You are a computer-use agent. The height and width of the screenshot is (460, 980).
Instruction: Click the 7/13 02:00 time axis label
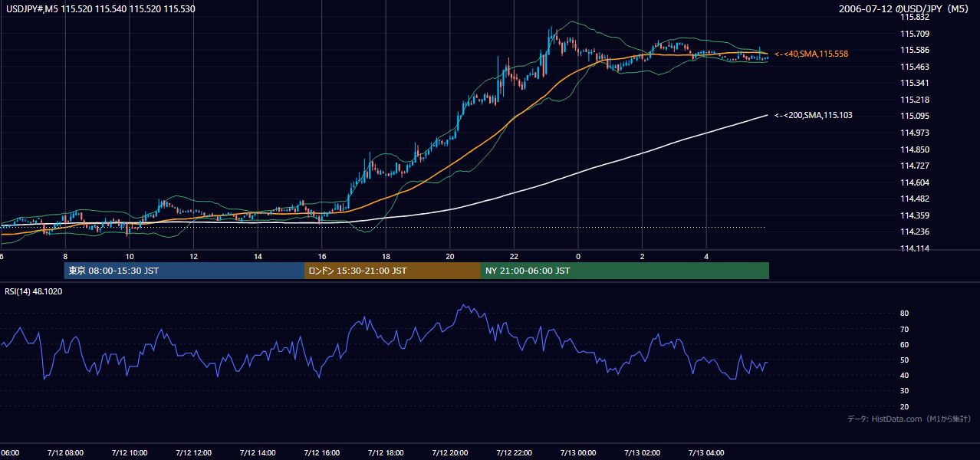tap(643, 452)
